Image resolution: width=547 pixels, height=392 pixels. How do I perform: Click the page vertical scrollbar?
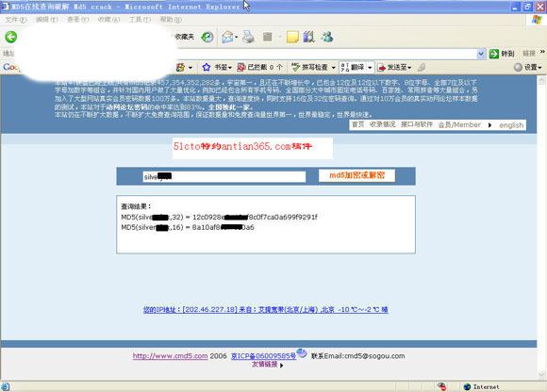pos(541,228)
